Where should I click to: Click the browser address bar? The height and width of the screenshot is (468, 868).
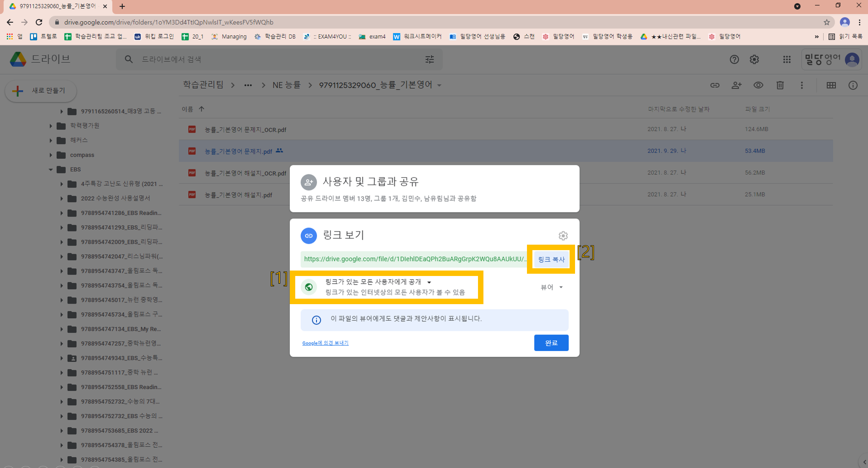point(440,22)
